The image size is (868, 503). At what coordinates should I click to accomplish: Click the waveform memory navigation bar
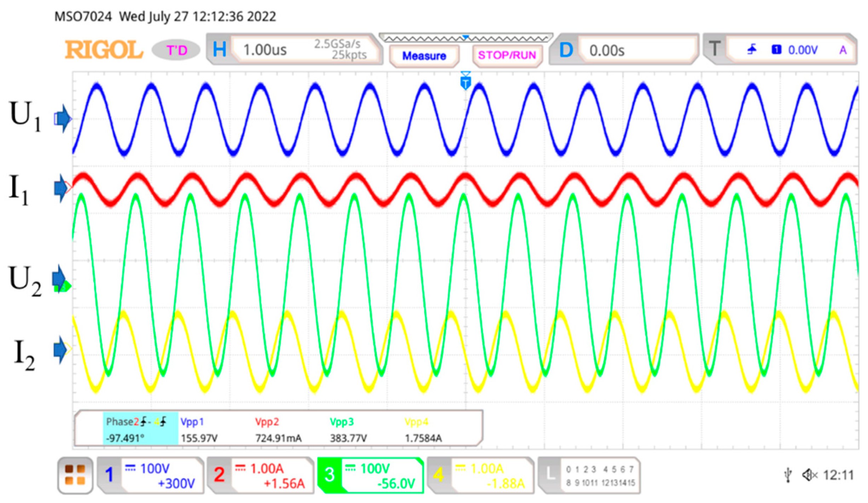click(466, 38)
